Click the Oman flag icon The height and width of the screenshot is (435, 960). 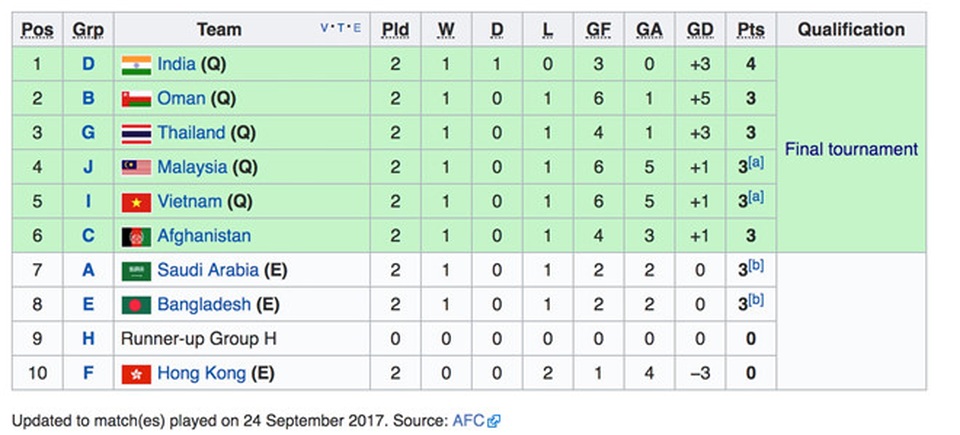[136, 99]
